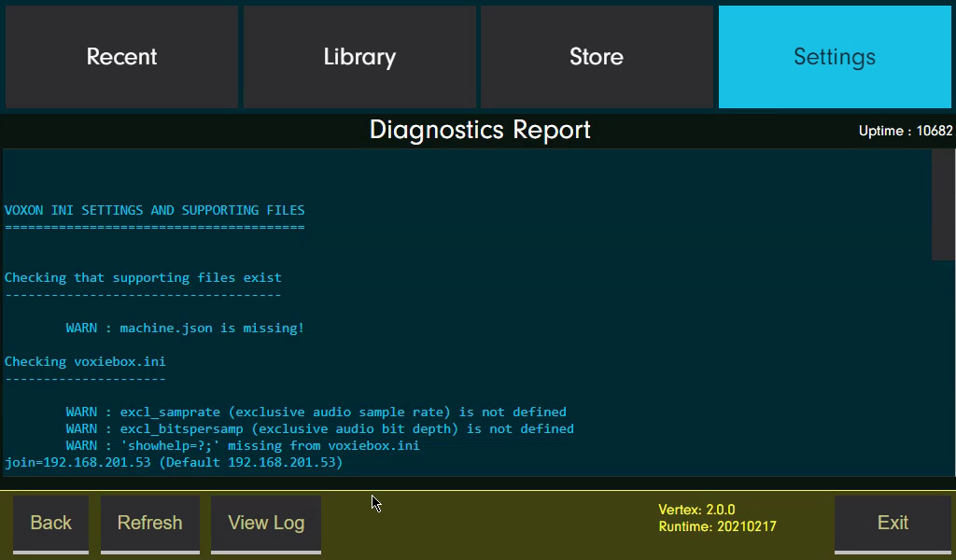Screen dimensions: 956x560
Task: Open the Library tab
Action: (x=359, y=57)
